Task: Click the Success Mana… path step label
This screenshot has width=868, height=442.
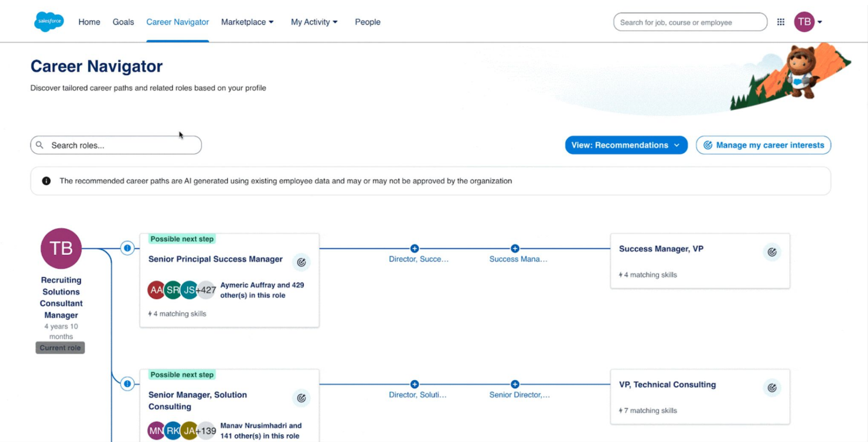Action: [518, 259]
